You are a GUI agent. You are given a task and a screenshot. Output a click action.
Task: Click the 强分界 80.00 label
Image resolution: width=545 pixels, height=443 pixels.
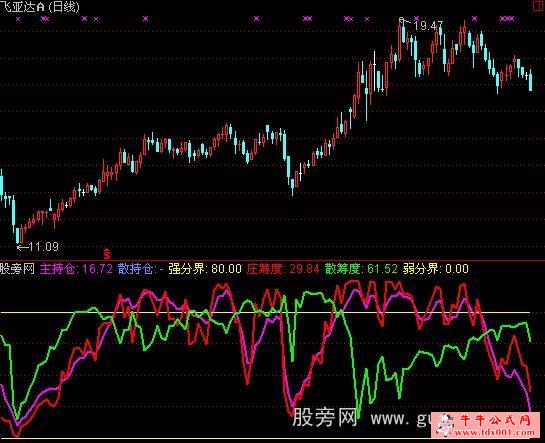click(x=205, y=269)
